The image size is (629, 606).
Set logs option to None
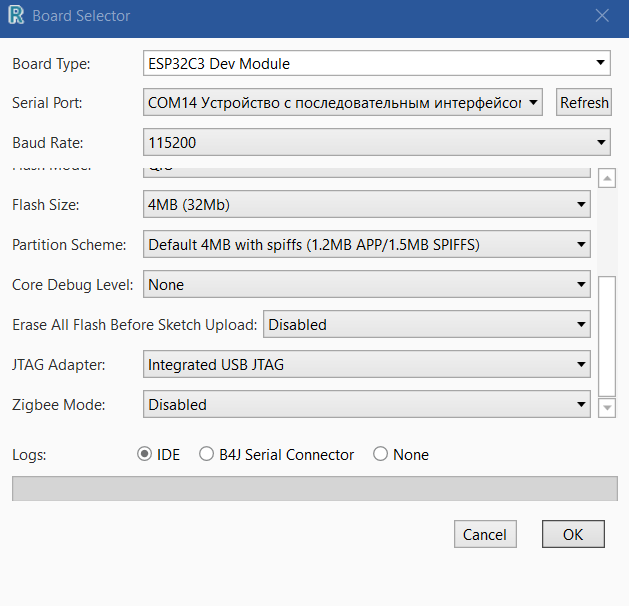pos(380,454)
